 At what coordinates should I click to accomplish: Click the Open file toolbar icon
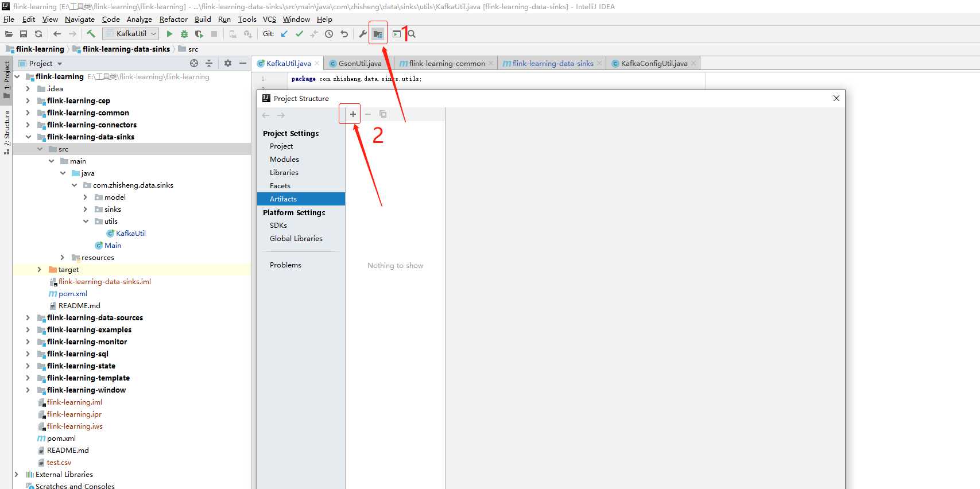click(9, 34)
